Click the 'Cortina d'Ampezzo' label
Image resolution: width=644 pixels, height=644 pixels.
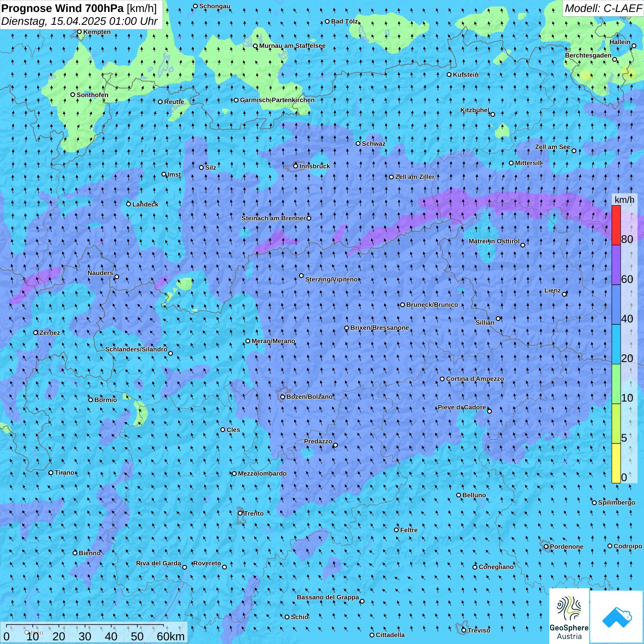475,379
